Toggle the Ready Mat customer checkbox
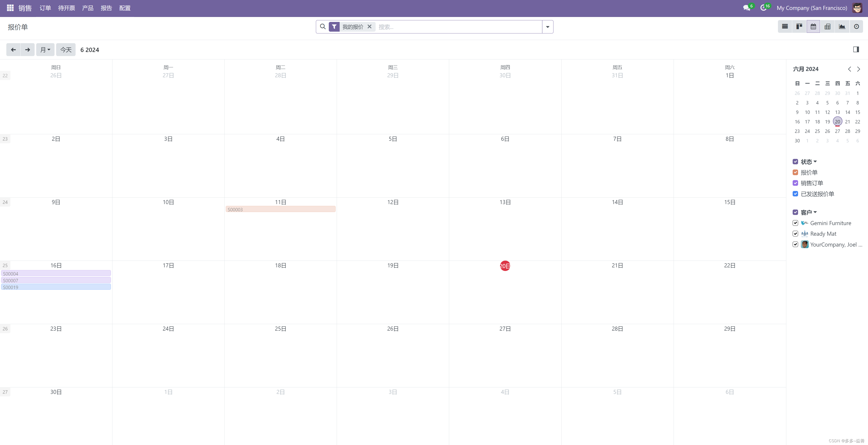 tap(795, 234)
